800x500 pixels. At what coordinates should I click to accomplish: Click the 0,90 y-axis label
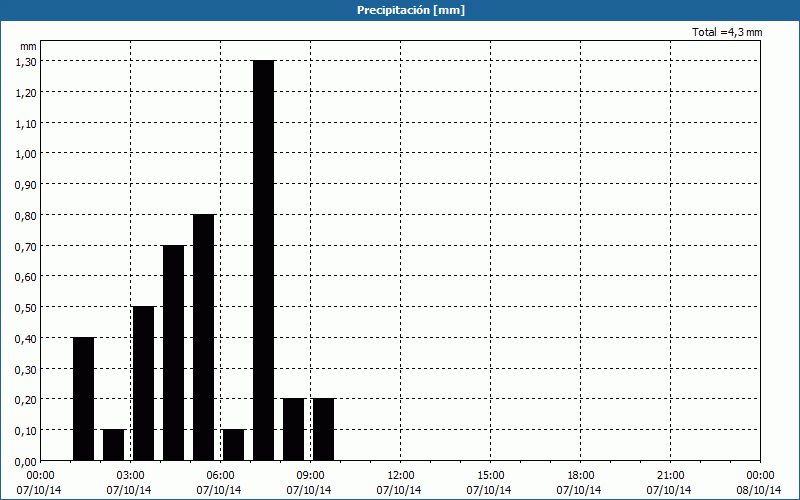click(x=26, y=185)
